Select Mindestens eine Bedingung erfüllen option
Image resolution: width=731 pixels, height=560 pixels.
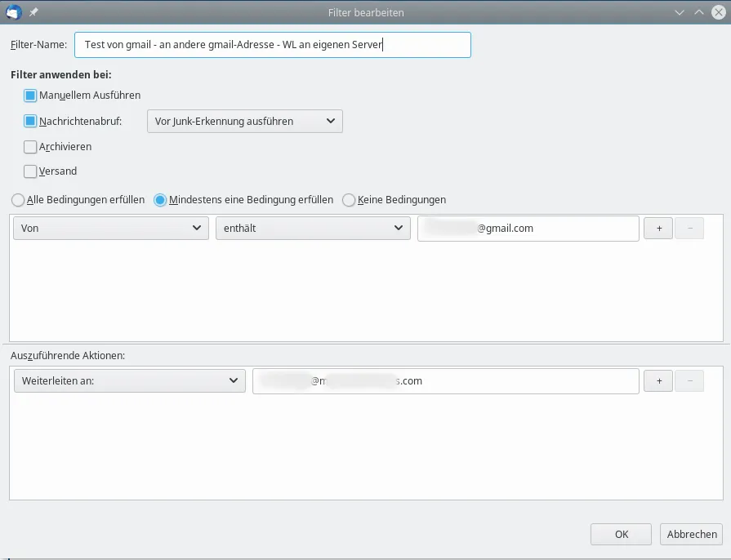(x=160, y=200)
